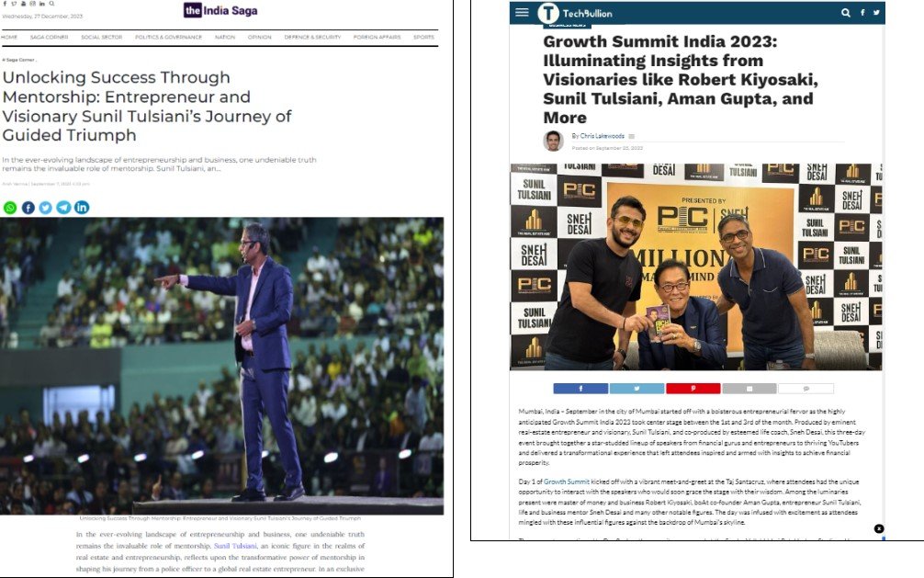Screen dimensions: 924x578
Task: Click the grey email share button
Action: 749,389
